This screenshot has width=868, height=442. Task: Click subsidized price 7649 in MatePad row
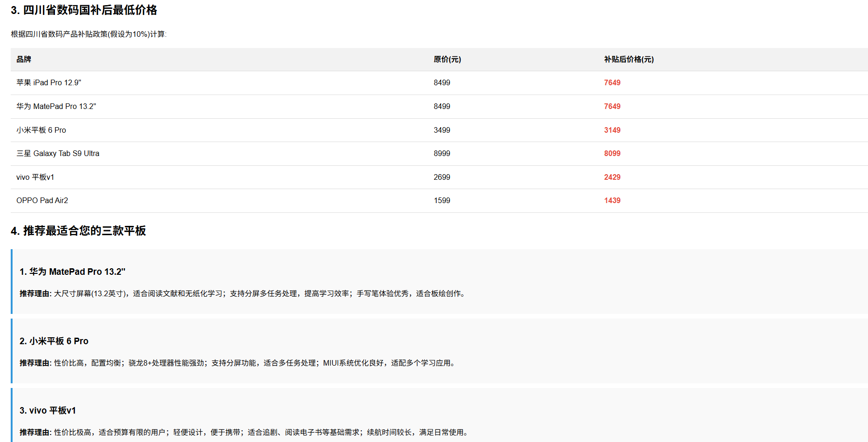point(612,106)
